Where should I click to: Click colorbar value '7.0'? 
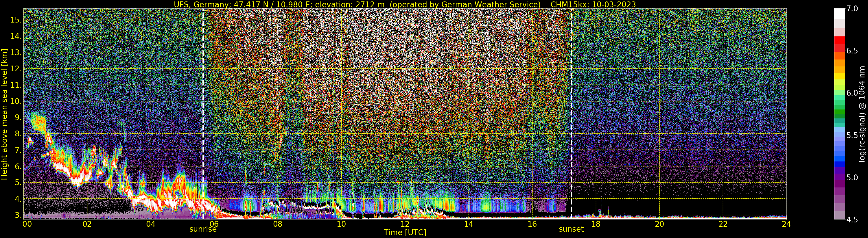tap(852, 8)
